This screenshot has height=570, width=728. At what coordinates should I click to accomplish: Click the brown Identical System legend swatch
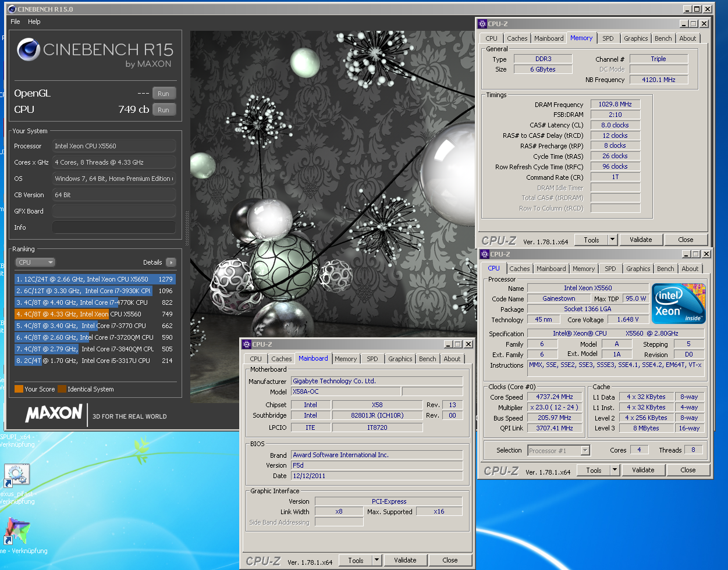(x=62, y=389)
